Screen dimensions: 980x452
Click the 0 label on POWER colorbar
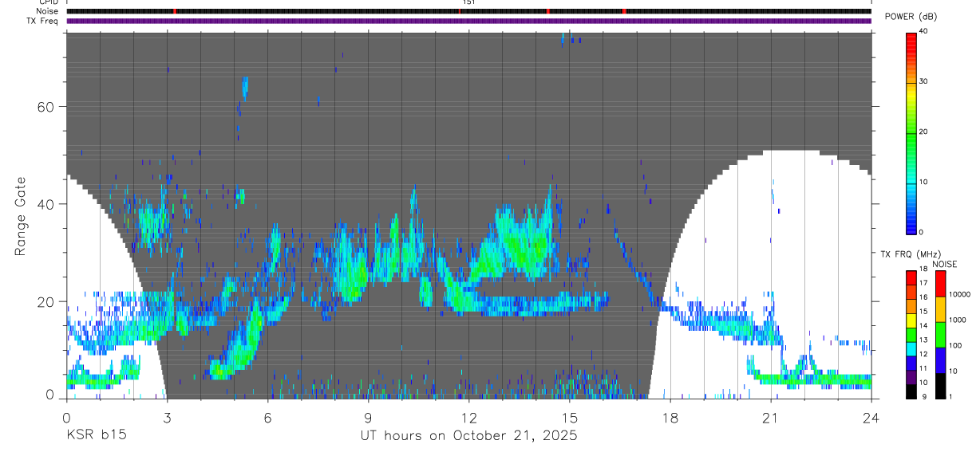click(923, 232)
